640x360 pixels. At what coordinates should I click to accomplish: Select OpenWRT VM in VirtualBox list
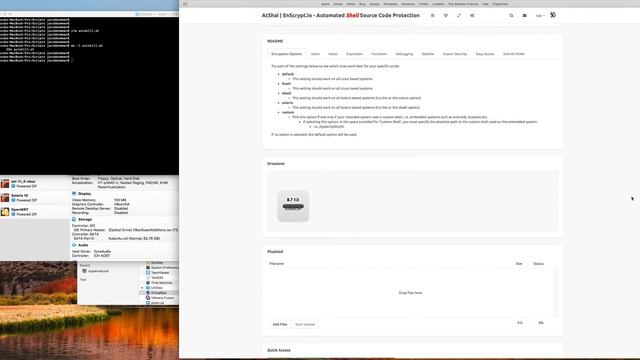pyautogui.click(x=36, y=211)
